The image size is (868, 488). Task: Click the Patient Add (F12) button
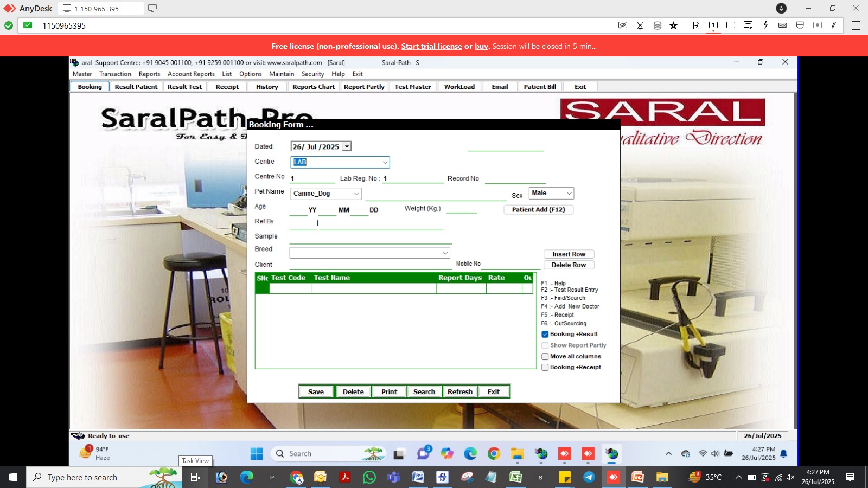(x=539, y=210)
